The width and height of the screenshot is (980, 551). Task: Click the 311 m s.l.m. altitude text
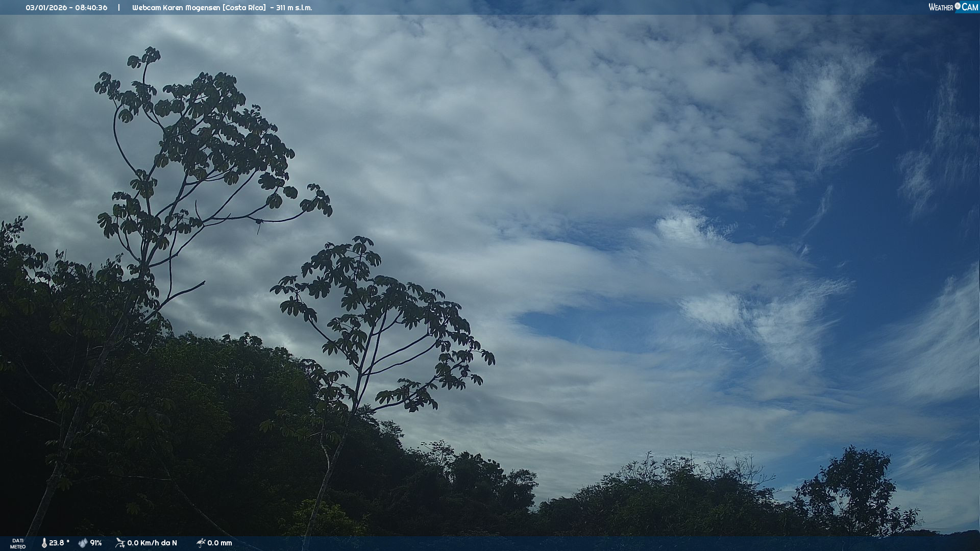point(294,8)
